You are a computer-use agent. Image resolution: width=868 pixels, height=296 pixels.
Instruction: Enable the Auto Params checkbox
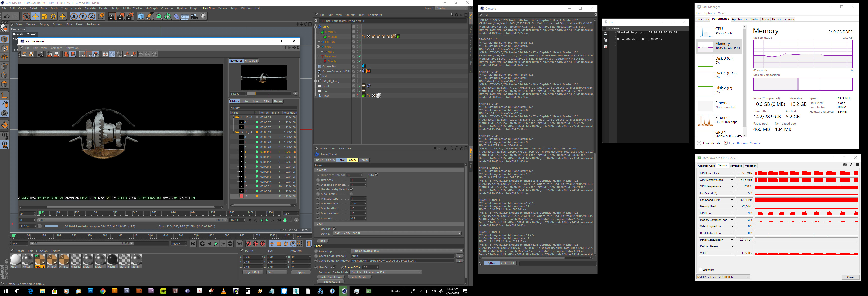351,194
